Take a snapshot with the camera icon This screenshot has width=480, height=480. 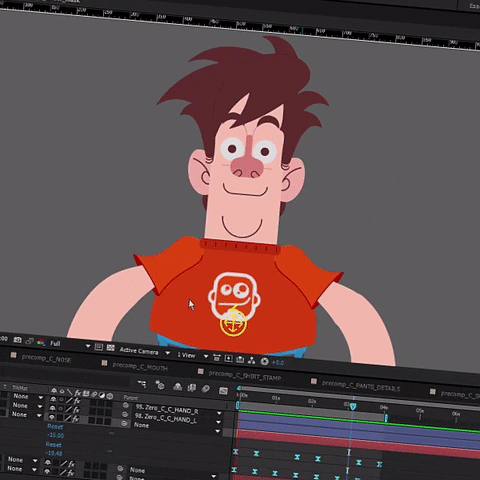17,340
